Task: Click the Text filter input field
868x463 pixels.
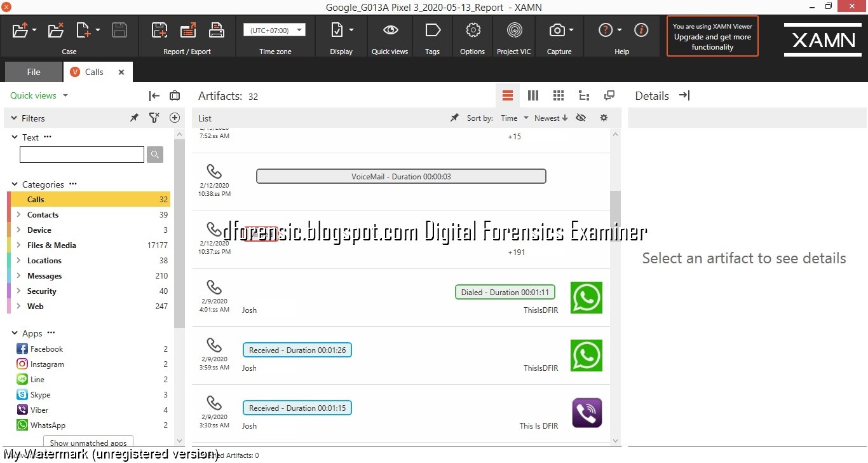Action: [81, 154]
